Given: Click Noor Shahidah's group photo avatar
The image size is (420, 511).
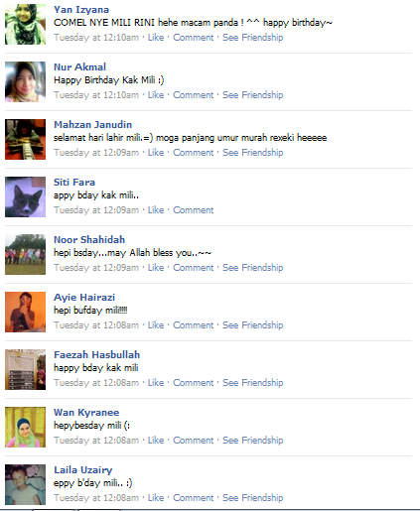Looking at the screenshot, I should pos(25,254).
